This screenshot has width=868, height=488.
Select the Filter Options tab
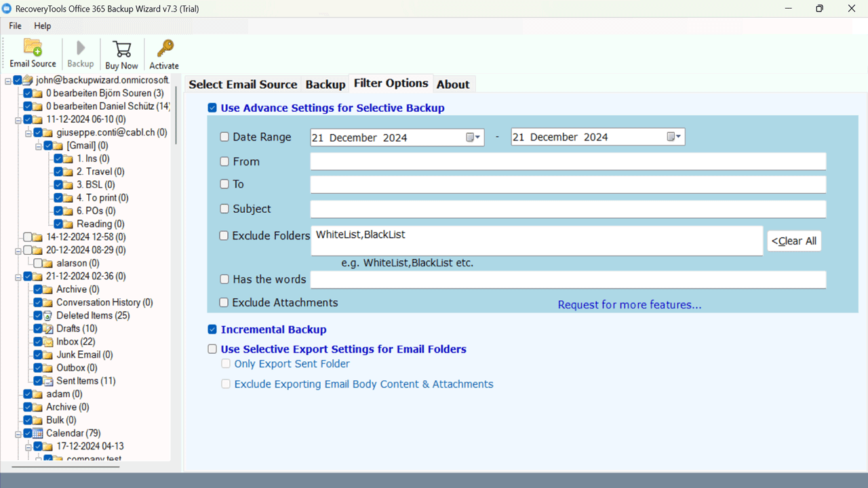point(391,83)
